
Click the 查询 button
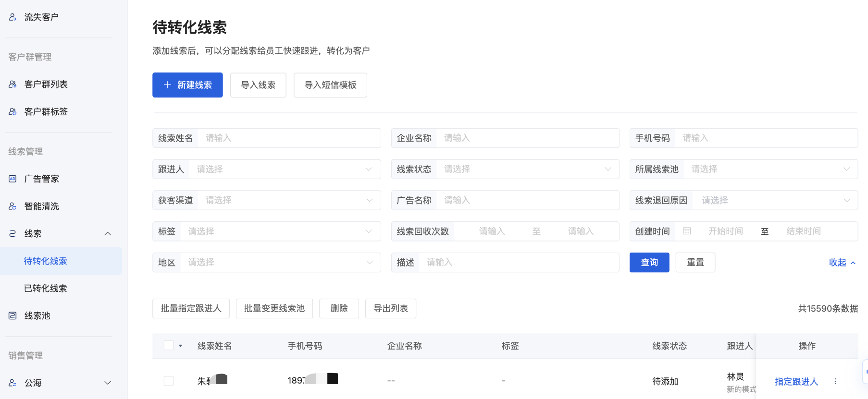[649, 263]
